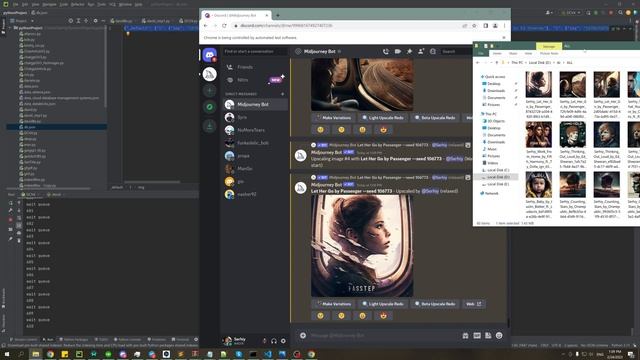Viewport: 640px width, 360px height.
Task: Open the airplane window road image in chat
Action: point(362,84)
